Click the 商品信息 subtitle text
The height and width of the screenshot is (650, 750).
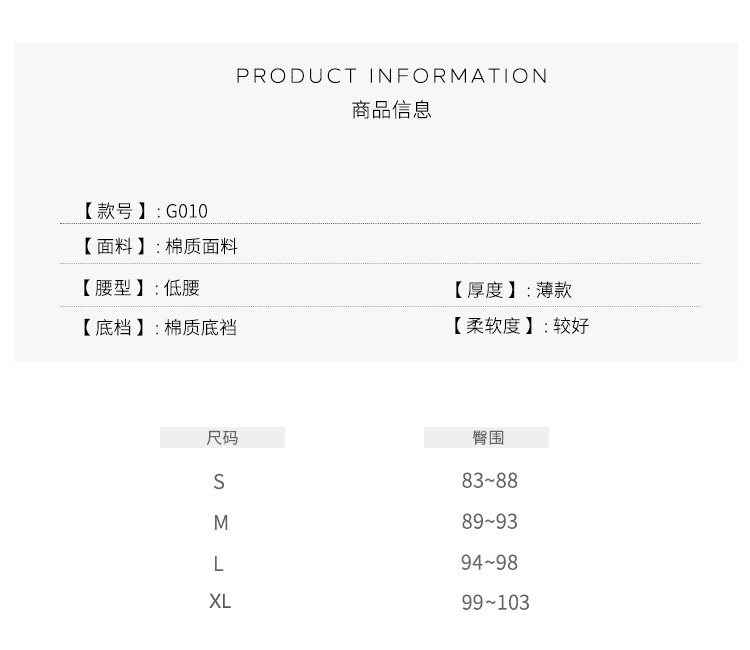[391, 110]
